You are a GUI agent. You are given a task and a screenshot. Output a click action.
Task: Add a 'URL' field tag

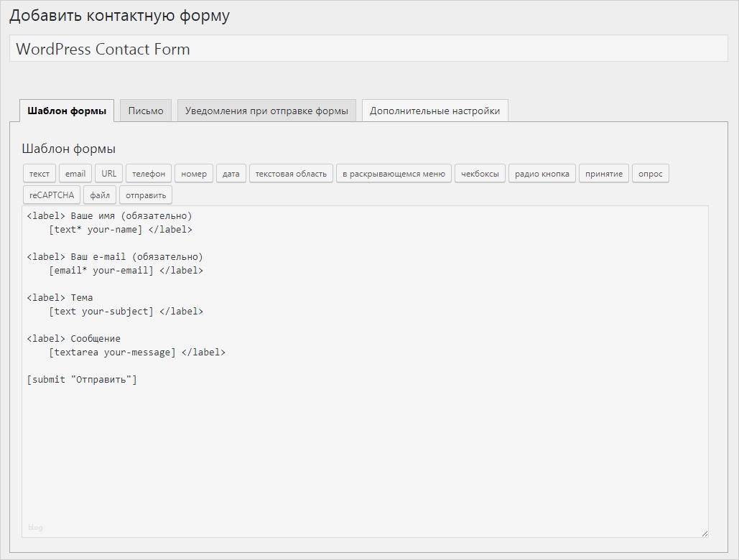[109, 173]
